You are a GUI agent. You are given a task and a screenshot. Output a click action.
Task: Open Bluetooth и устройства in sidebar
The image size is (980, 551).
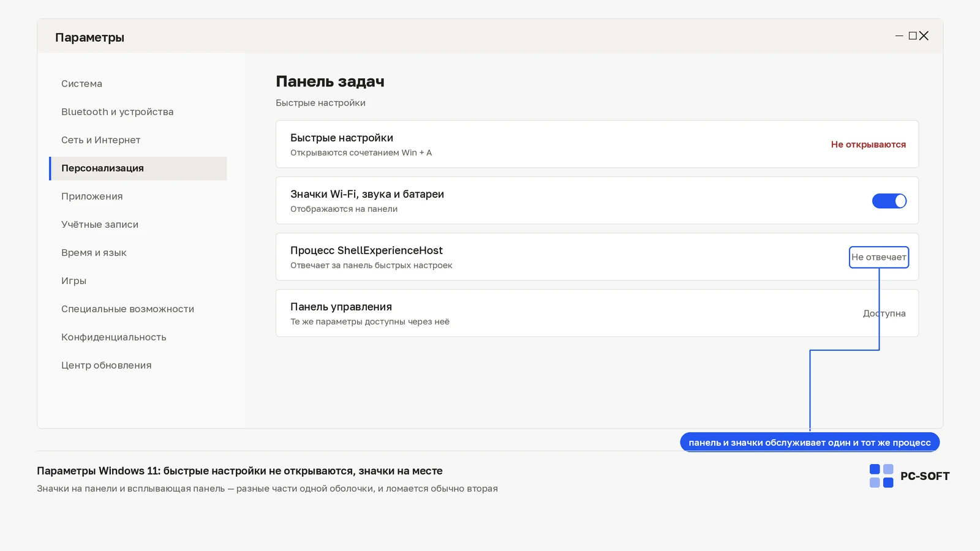[x=117, y=112]
